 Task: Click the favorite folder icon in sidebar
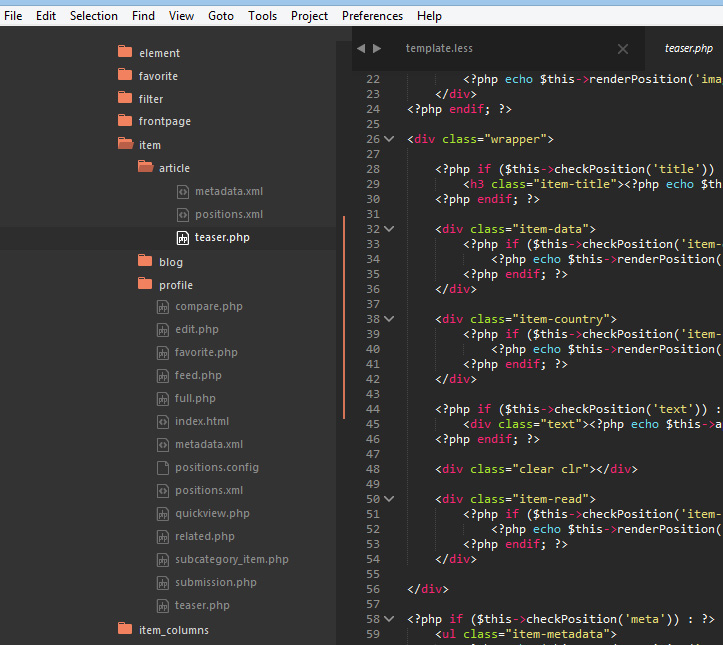pos(125,75)
